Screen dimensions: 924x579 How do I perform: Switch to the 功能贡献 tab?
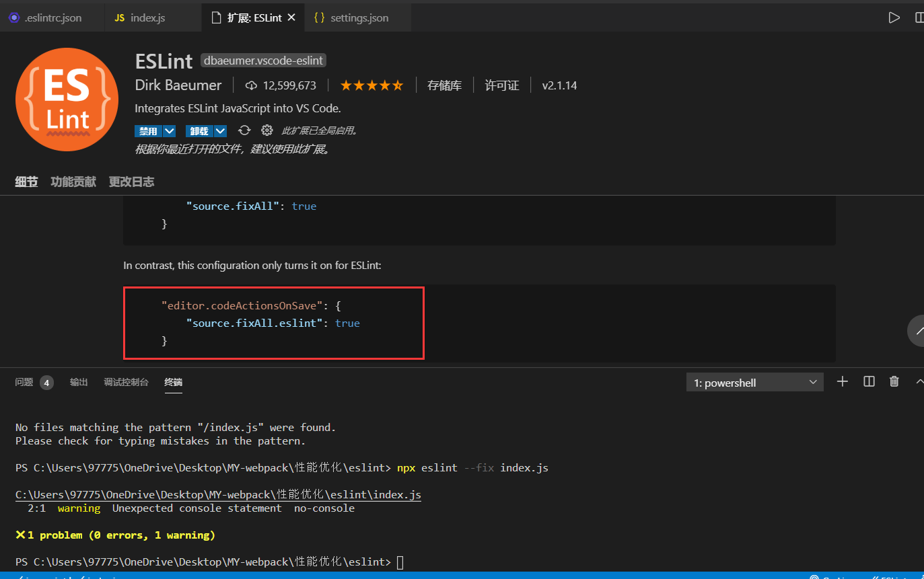(73, 182)
